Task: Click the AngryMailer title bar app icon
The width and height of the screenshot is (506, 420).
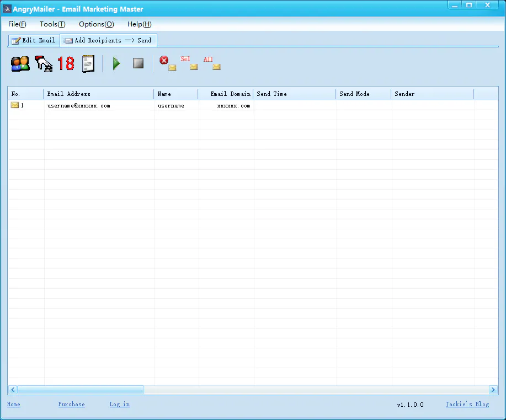Action: click(x=7, y=9)
